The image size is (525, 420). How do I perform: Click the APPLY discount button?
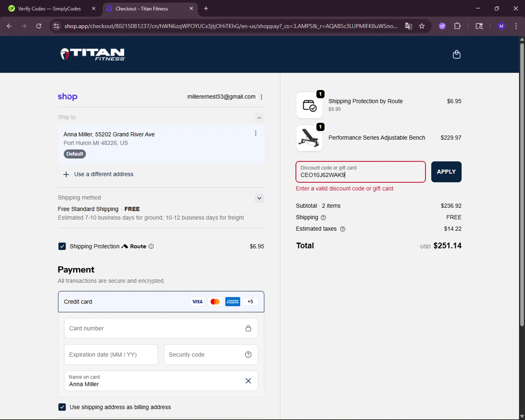446,172
